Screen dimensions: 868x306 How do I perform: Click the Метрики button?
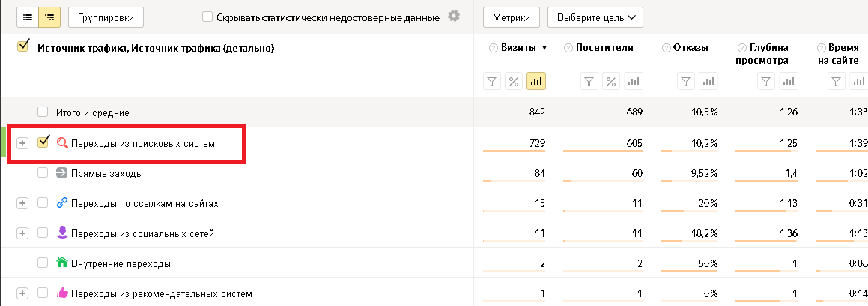[512, 17]
